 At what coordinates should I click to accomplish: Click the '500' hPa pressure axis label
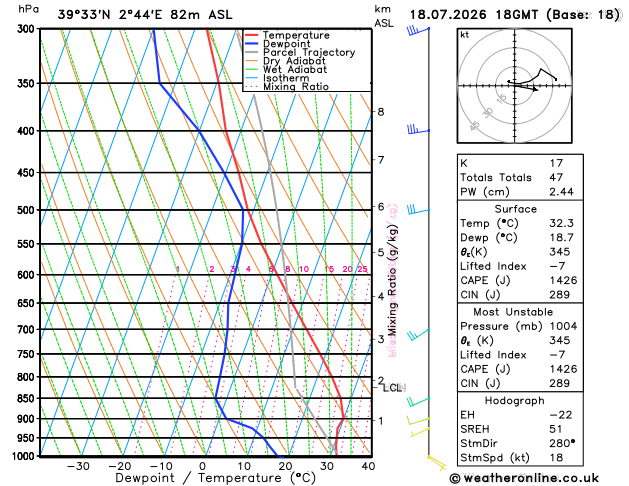(x=28, y=210)
